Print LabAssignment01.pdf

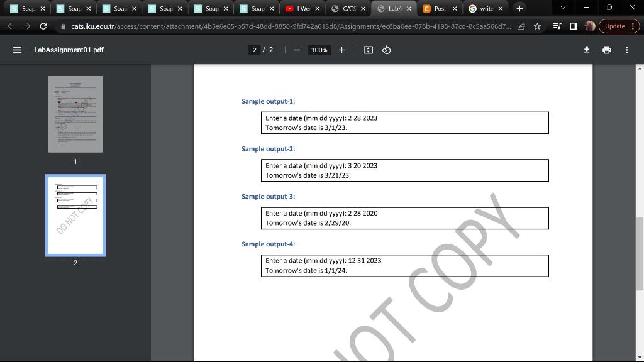[606, 49]
